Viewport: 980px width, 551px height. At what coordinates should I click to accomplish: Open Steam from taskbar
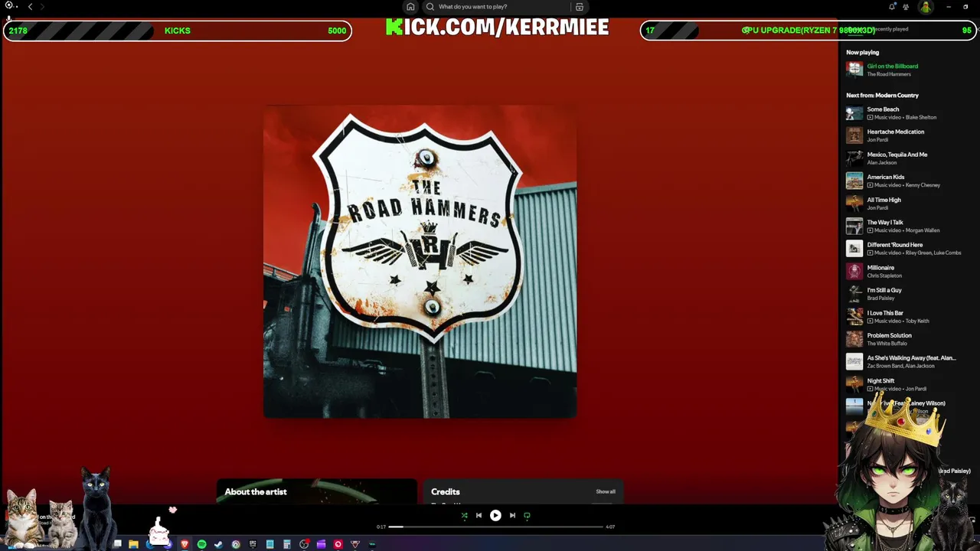click(218, 544)
